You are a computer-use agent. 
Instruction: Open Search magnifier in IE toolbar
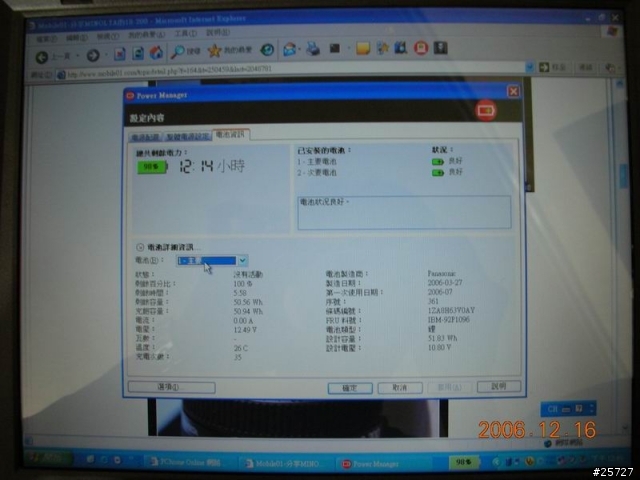178,51
